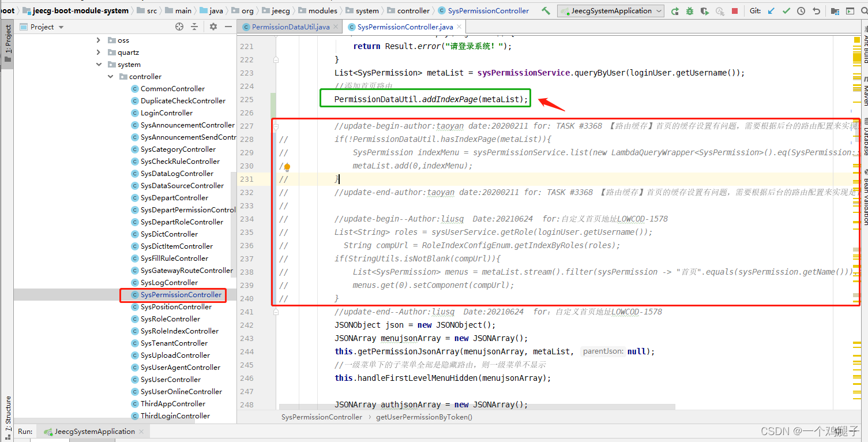Click the editor horizontal scrollbar
The width and height of the screenshot is (868, 442).
pos(477,407)
